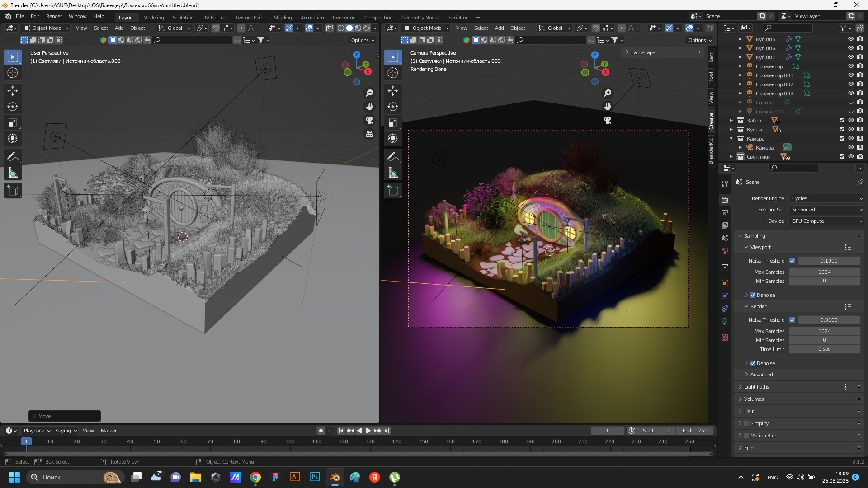
Task: Select the Move tool in left viewport
Action: coord(13,91)
